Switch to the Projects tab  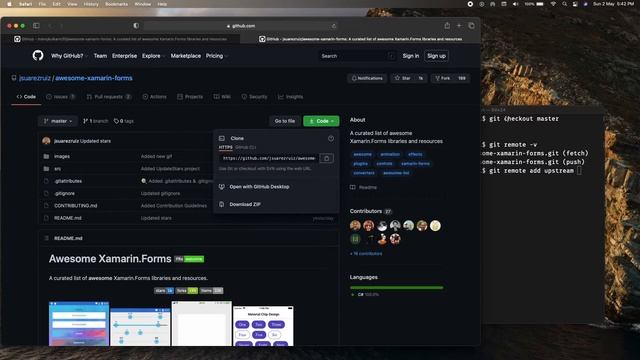tap(190, 97)
